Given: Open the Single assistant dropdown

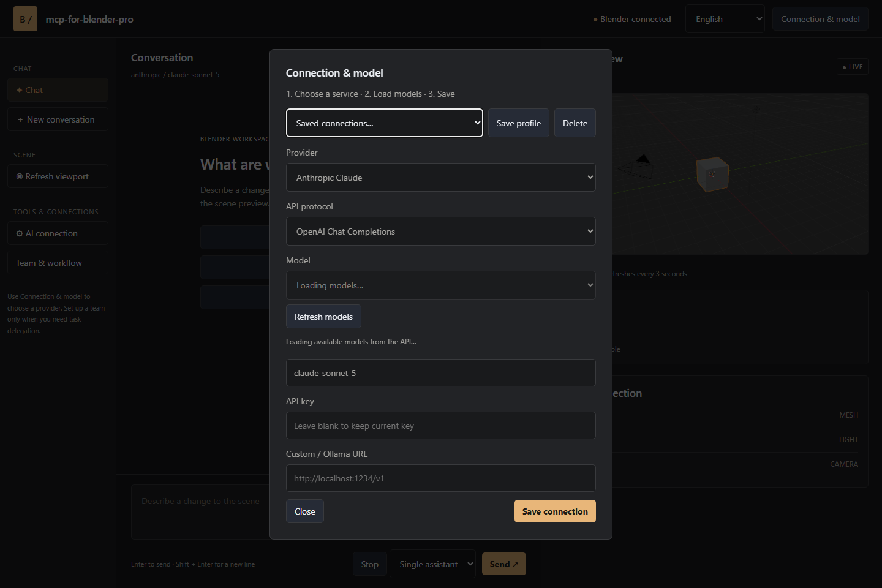Looking at the screenshot, I should tap(433, 564).
